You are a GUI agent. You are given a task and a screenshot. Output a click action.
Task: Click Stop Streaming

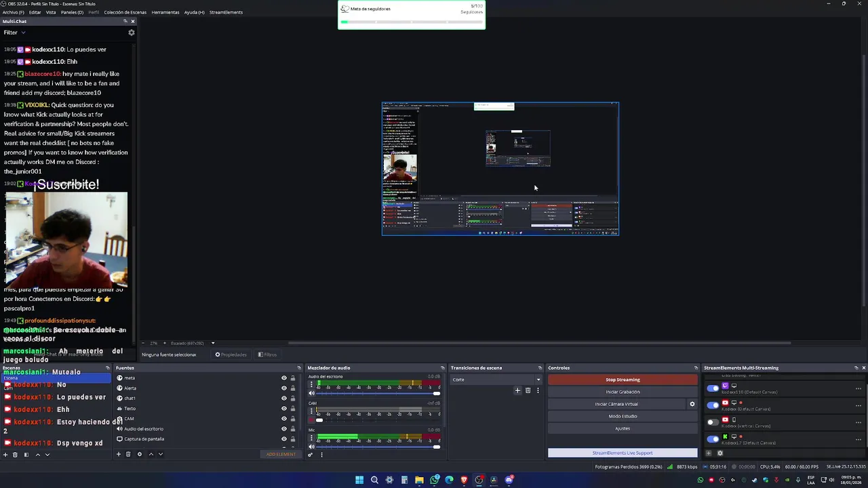click(x=623, y=380)
